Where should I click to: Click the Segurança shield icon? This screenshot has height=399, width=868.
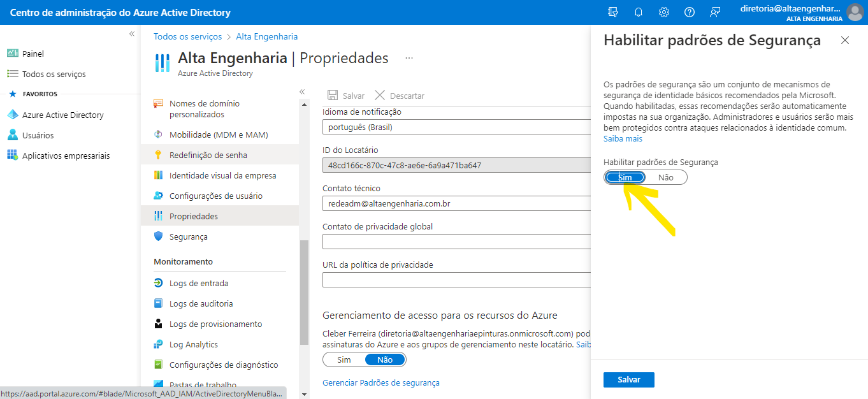tap(159, 236)
